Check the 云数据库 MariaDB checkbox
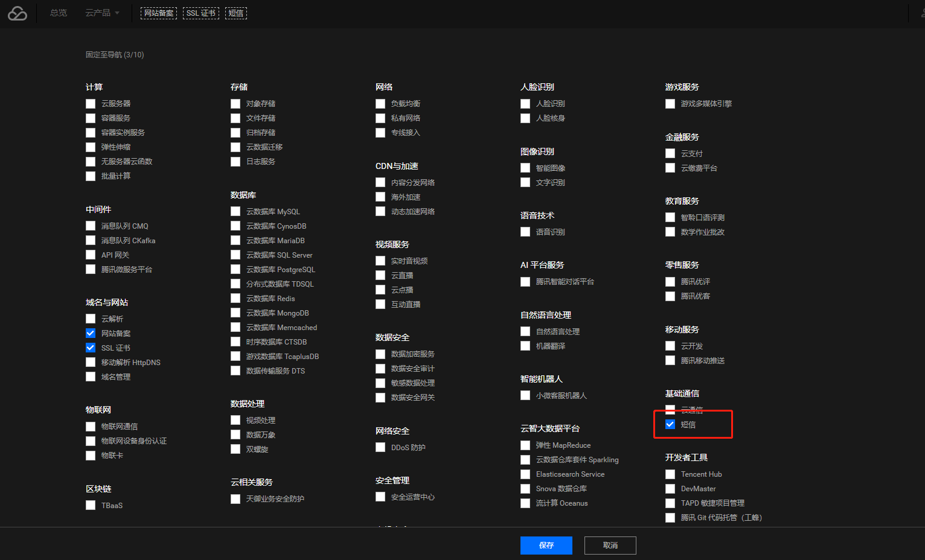Image resolution: width=925 pixels, height=560 pixels. [x=235, y=240]
